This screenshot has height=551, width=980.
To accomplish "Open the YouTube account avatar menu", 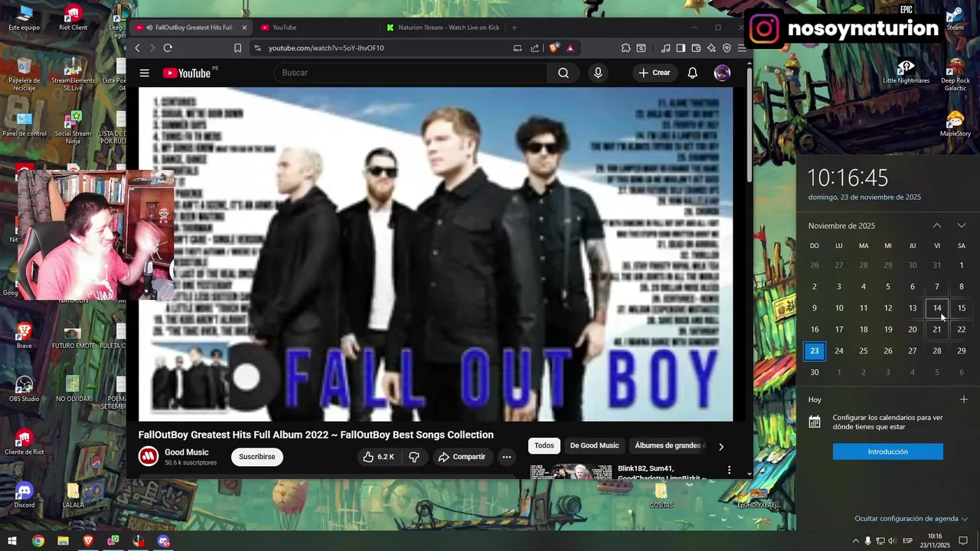I will 722,73.
